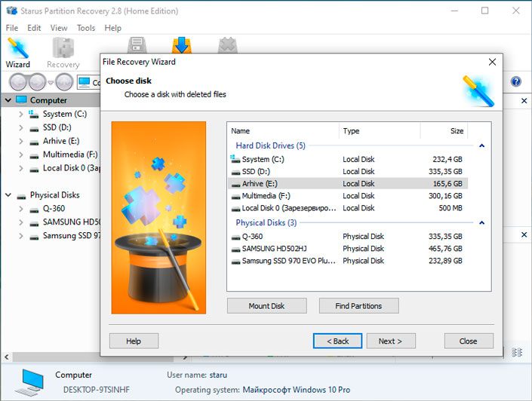Select Multimedia (F:) in the left tree
Screen dimensions: 532x401
[x=70, y=155]
